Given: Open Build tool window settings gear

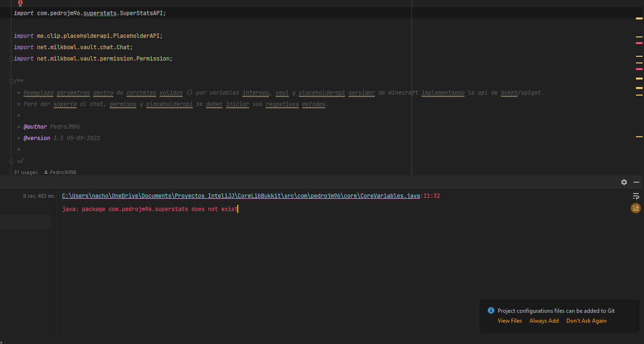Looking at the screenshot, I should (624, 182).
